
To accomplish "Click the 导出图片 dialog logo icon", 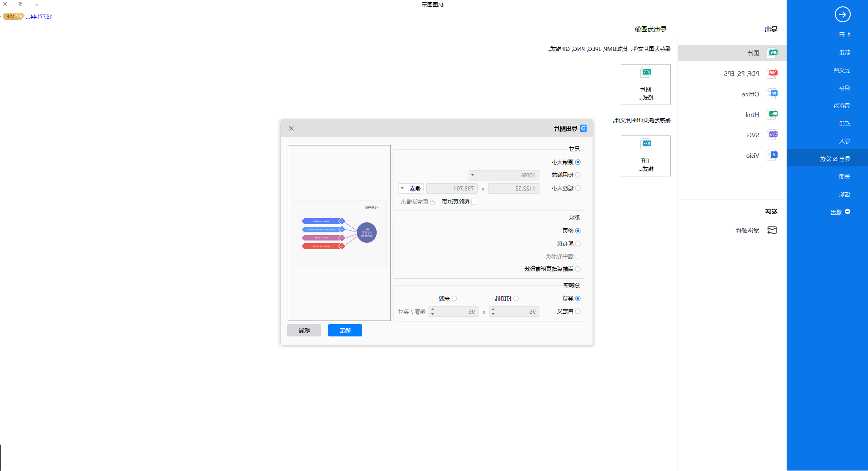I will point(584,128).
